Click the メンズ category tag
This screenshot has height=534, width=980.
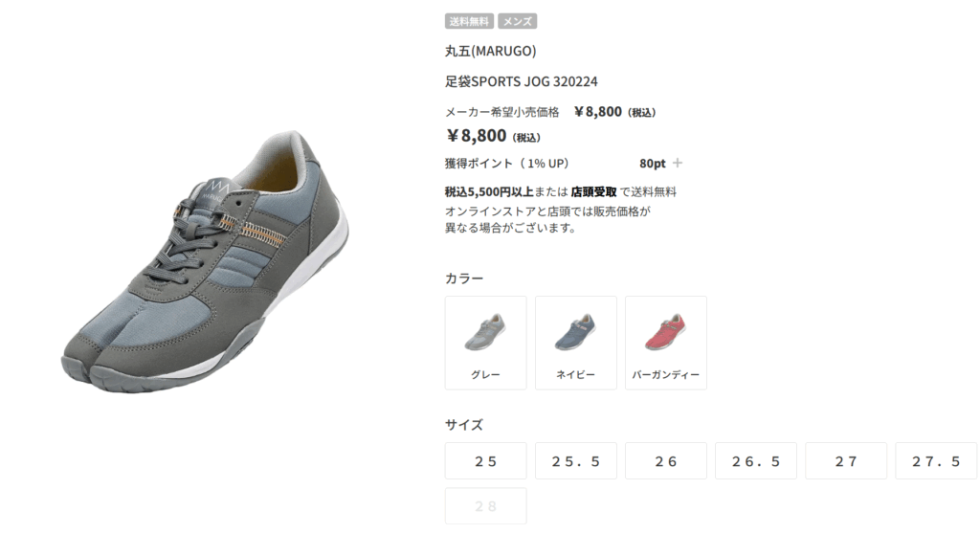pos(518,21)
